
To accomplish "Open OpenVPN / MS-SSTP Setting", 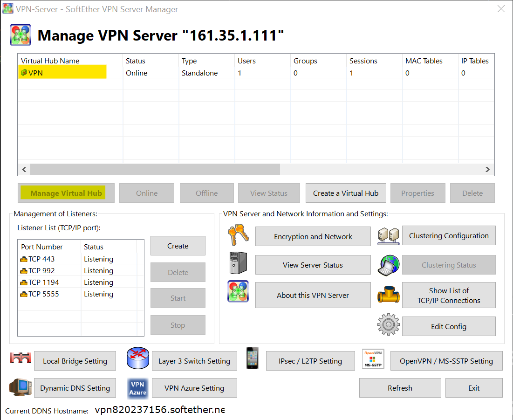I will (446, 361).
